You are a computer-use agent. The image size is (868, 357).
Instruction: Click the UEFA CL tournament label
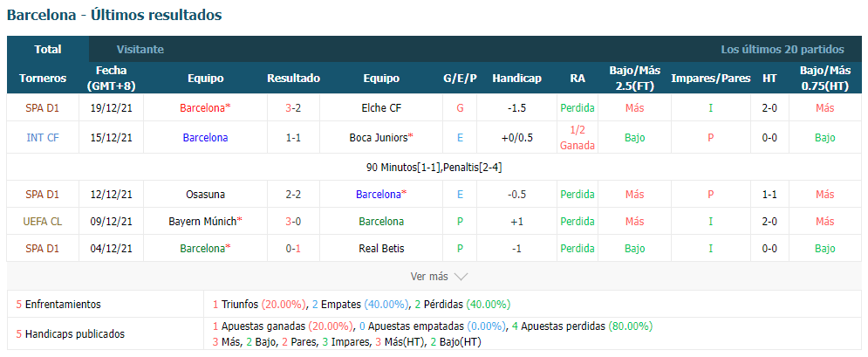coord(43,222)
